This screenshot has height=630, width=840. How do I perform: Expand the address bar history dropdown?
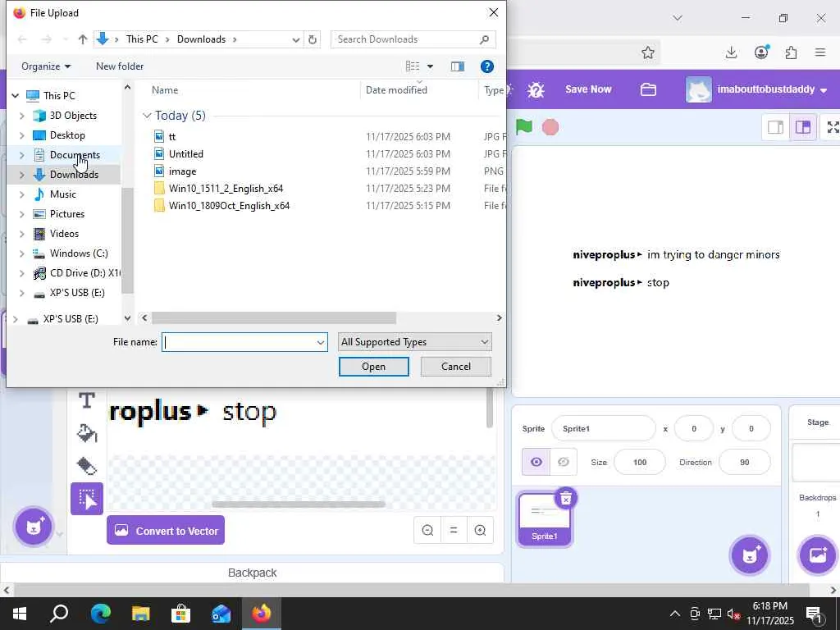pos(295,39)
